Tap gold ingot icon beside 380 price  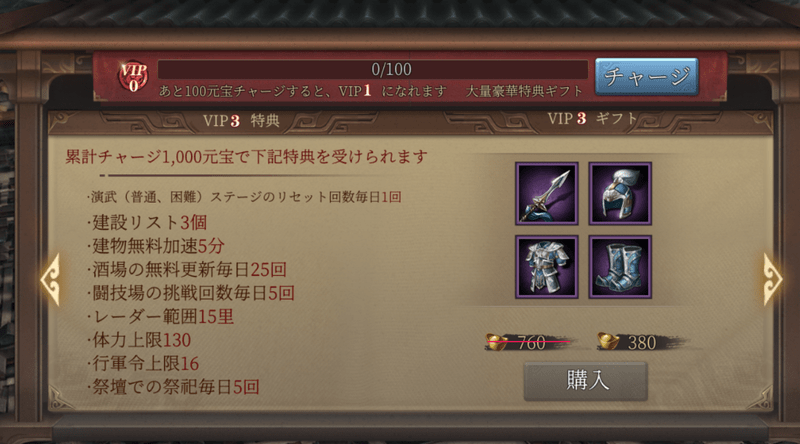pos(608,341)
